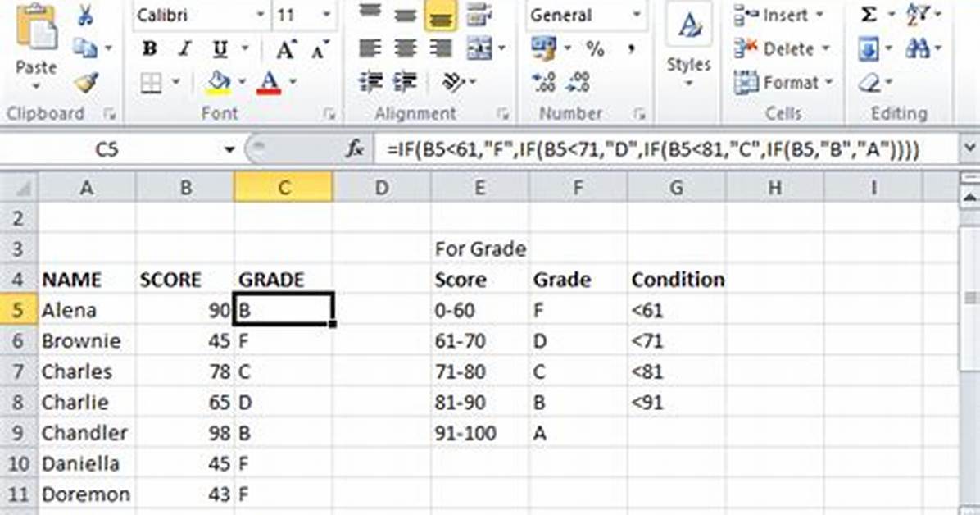The height and width of the screenshot is (515, 980).
Task: Click the Format cells button
Action: (x=783, y=83)
